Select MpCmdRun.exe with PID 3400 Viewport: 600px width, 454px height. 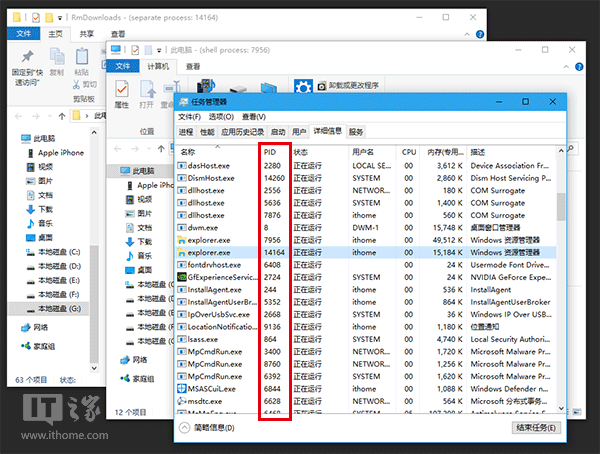point(366,351)
